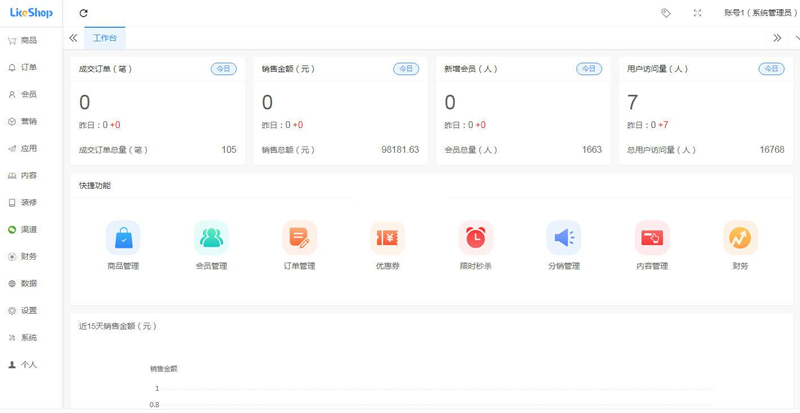Click the 财务 shortcut icon
The height and width of the screenshot is (413, 800).
coord(740,238)
